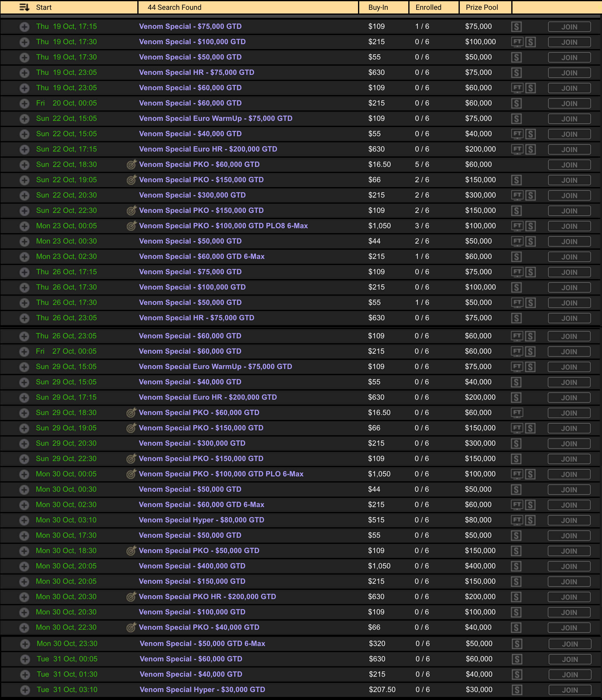
Task: Click the S icon on the Venom Special $400,000 GTD row
Action: point(516,566)
